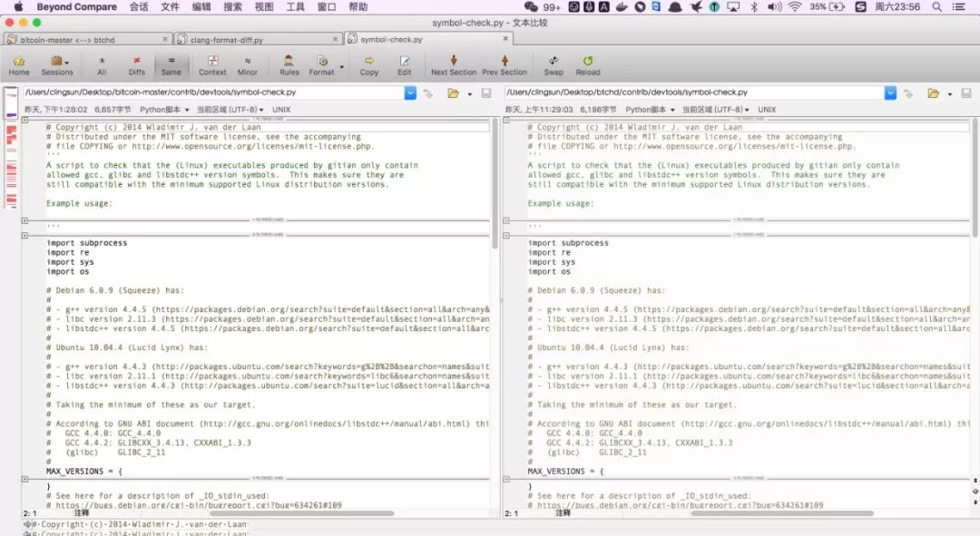Click right pane browse folder icon
Image resolution: width=980 pixels, height=536 pixels.
[933, 93]
